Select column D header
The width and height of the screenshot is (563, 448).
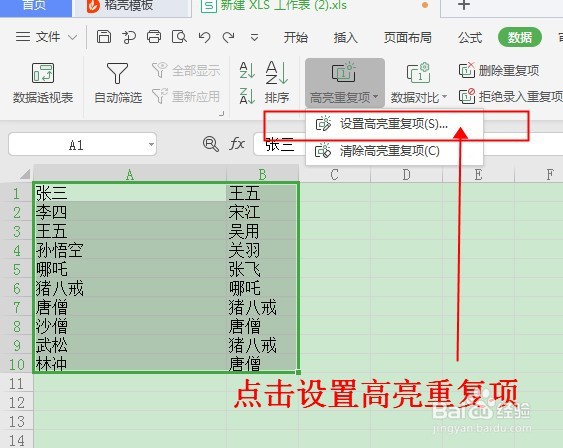click(x=406, y=174)
